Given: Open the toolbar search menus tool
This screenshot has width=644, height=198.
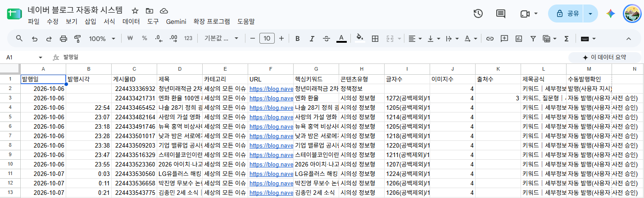Looking at the screenshot, I should [x=19, y=38].
